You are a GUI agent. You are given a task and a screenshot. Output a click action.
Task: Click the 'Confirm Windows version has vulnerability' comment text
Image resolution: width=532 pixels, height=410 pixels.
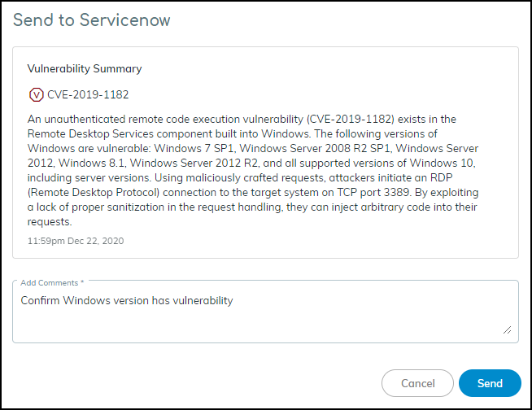click(127, 300)
